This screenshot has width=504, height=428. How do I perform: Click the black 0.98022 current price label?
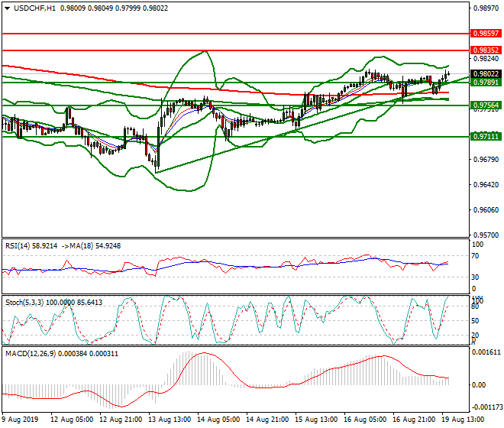(x=486, y=74)
